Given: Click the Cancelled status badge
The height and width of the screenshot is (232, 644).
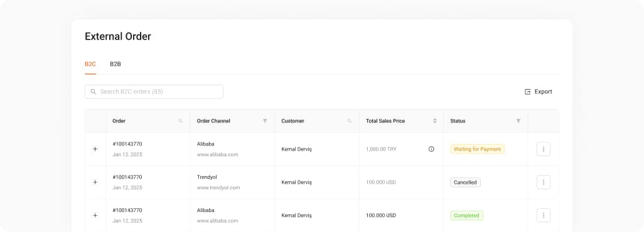Looking at the screenshot, I should (x=465, y=182).
